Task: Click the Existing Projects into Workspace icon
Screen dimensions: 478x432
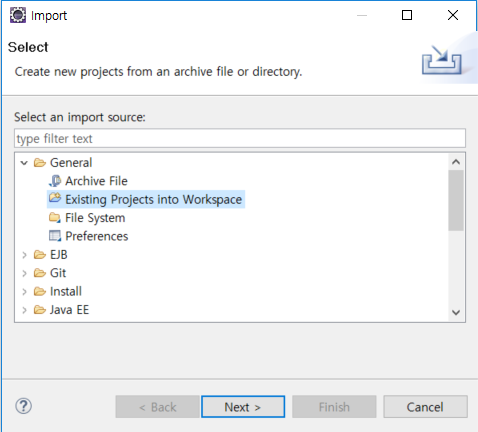Action: [x=55, y=198]
